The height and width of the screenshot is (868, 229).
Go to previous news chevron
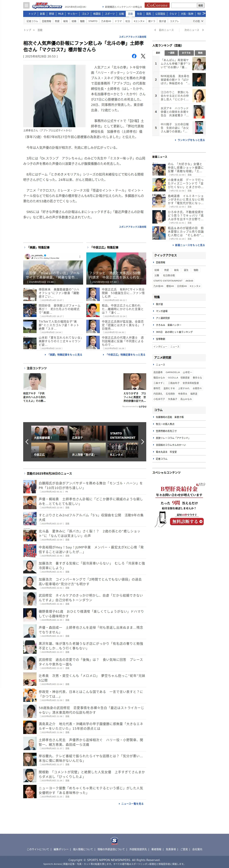click(x=155, y=30)
